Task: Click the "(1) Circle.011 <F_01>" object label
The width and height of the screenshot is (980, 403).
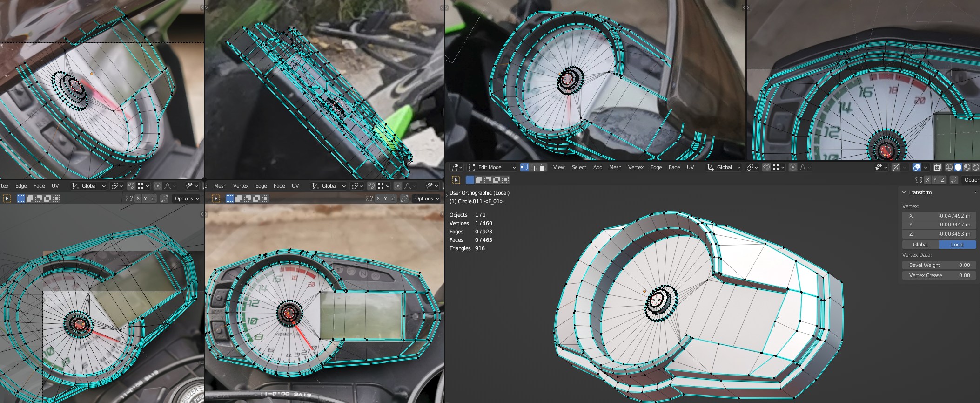Action: click(x=477, y=201)
